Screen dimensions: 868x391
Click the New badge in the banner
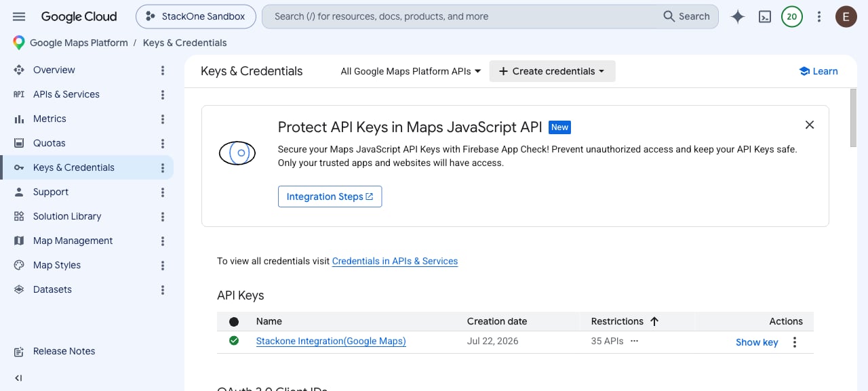[559, 127]
